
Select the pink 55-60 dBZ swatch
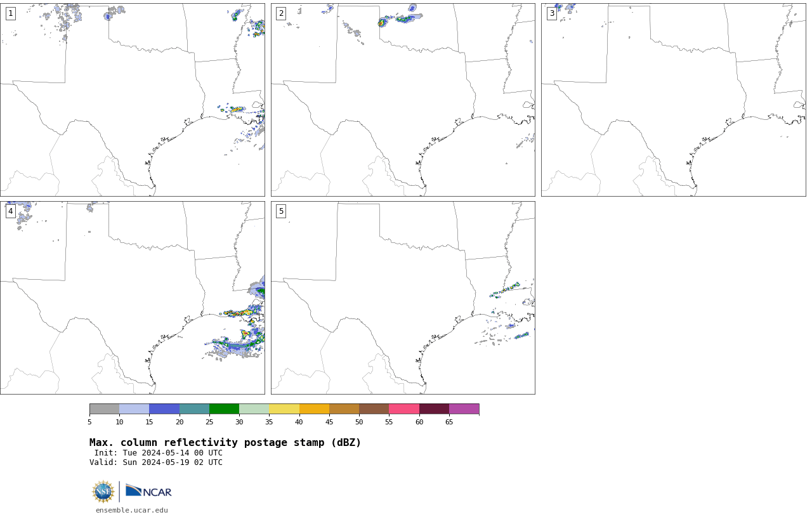(x=404, y=409)
